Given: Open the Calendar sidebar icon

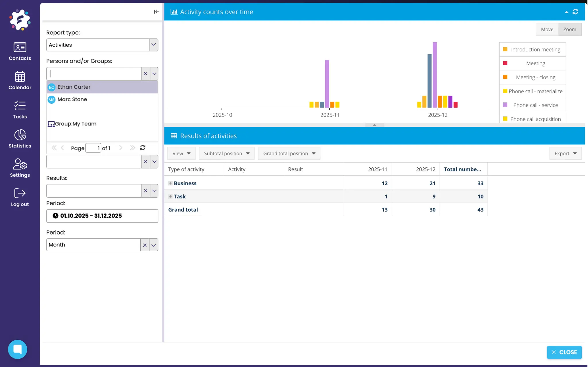Looking at the screenshot, I should click(x=20, y=77).
